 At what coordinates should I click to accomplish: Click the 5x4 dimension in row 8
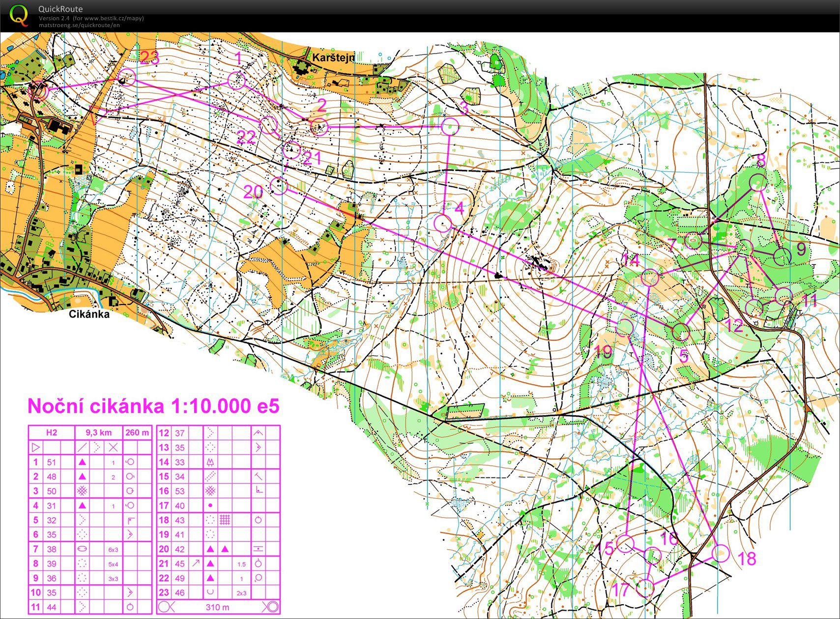[113, 564]
